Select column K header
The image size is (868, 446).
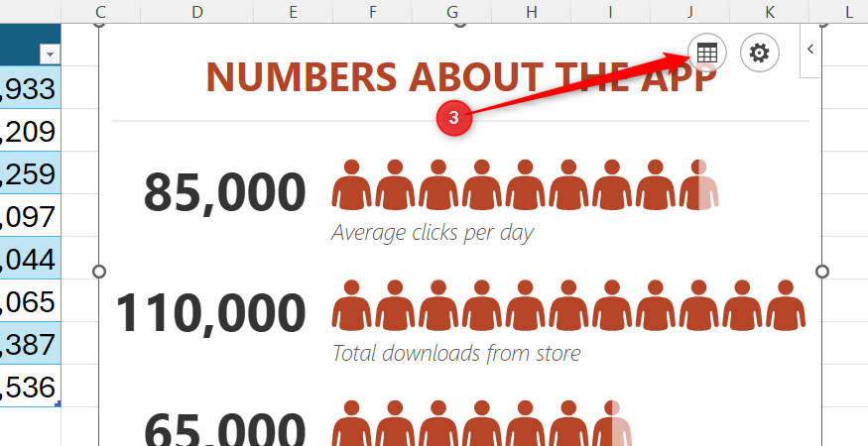(770, 12)
